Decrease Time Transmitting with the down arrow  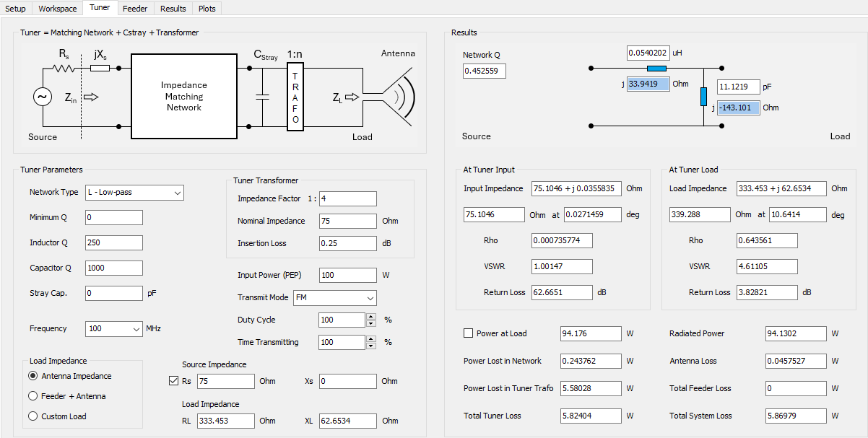click(x=371, y=346)
